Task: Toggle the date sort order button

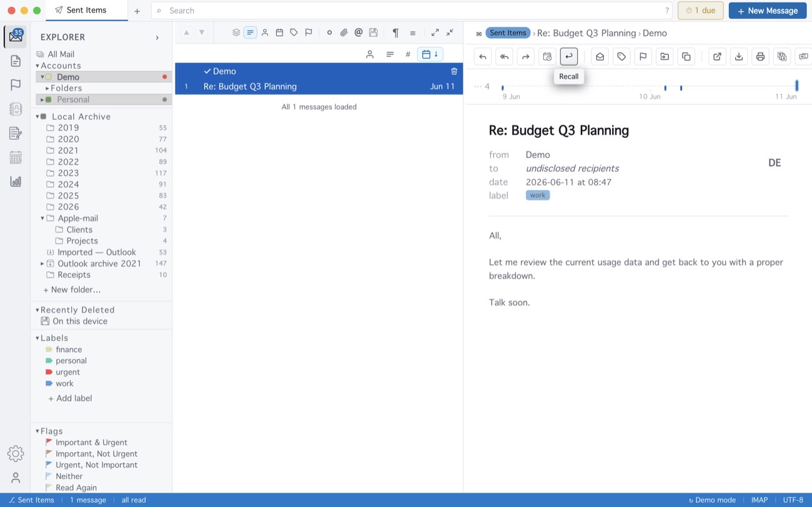Action: point(430,54)
